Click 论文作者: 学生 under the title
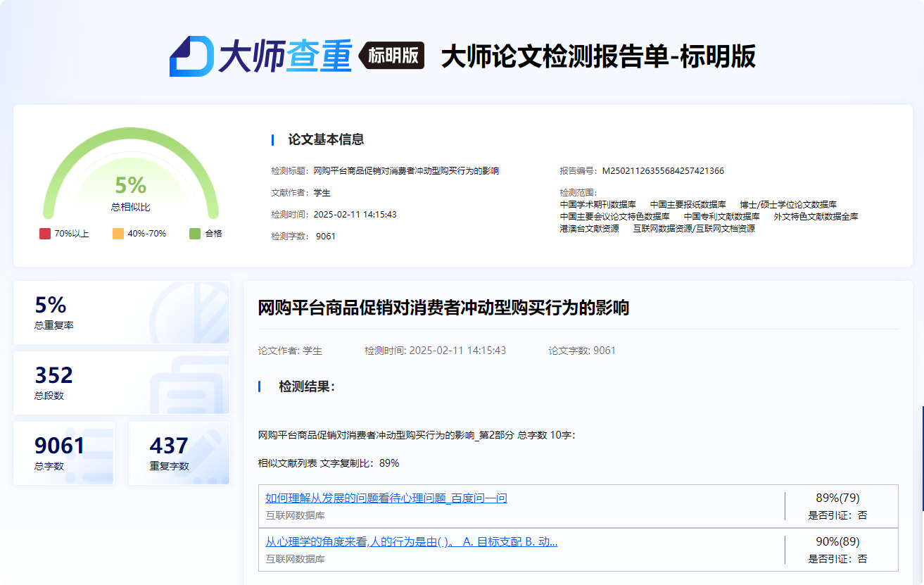The image size is (924, 585). point(290,351)
